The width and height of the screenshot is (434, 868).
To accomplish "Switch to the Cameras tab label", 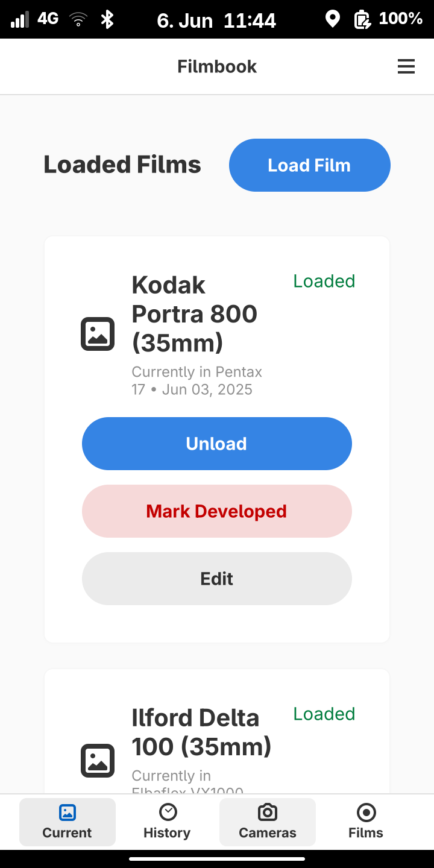I will pyautogui.click(x=268, y=832).
